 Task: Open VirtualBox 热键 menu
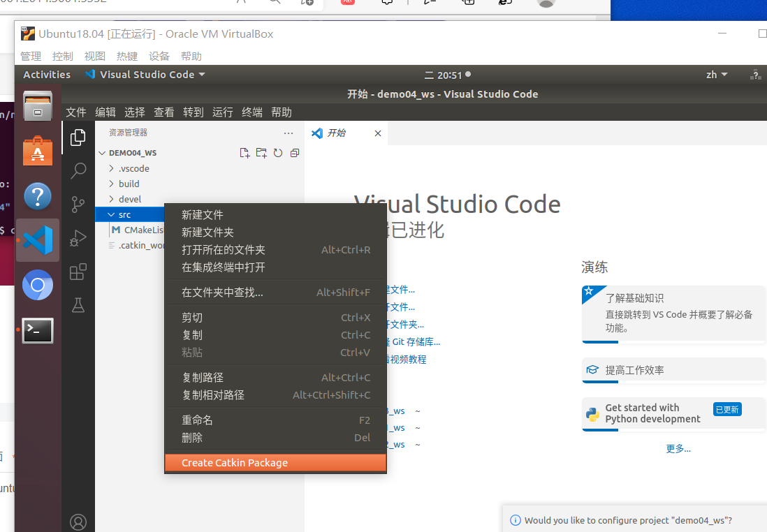[126, 57]
